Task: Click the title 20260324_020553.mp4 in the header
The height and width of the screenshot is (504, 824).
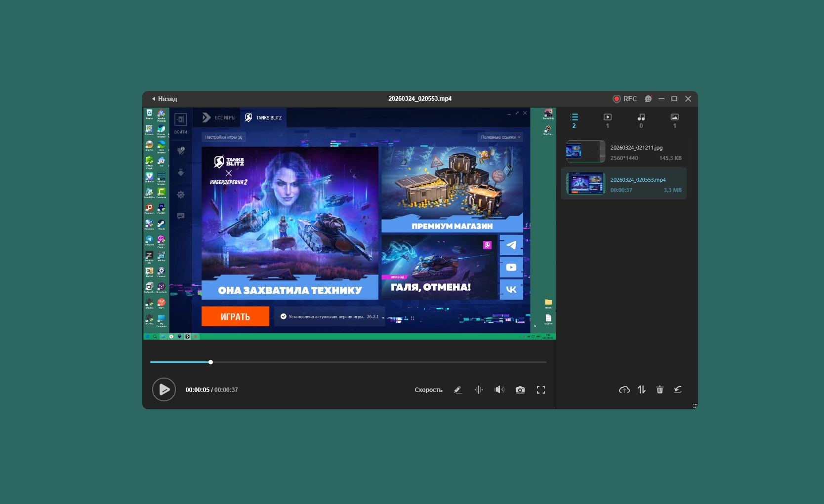Action: point(420,99)
